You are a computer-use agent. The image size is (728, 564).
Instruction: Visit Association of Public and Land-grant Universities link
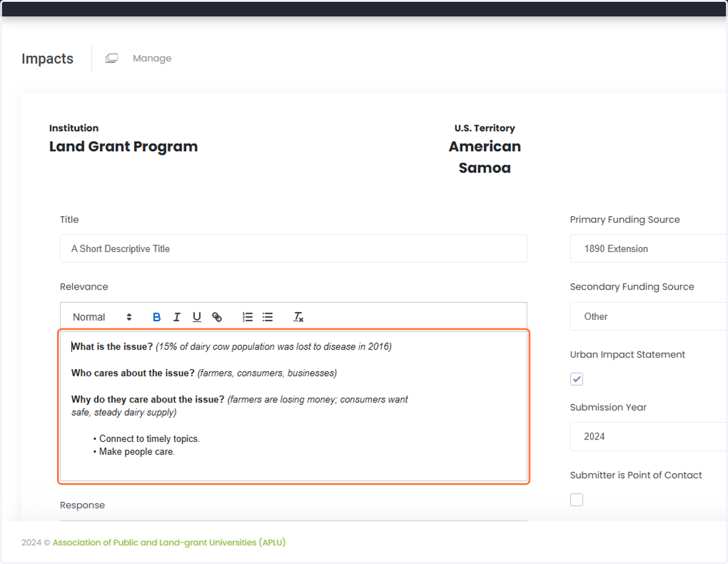169,542
